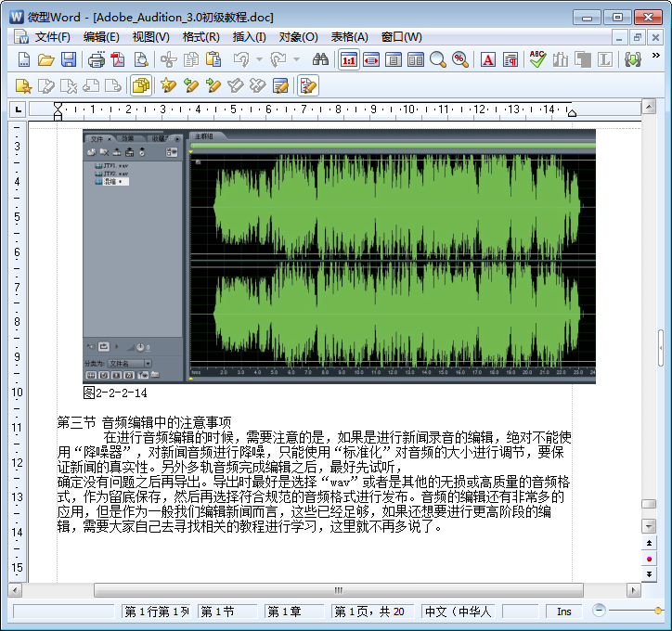Export to PDF with the red icon
This screenshot has width=672, height=631.
tap(118, 59)
